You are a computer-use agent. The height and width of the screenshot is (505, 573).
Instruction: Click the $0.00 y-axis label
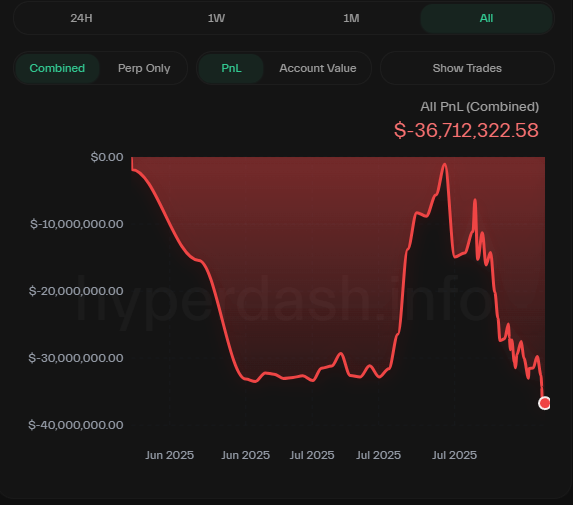pos(107,157)
